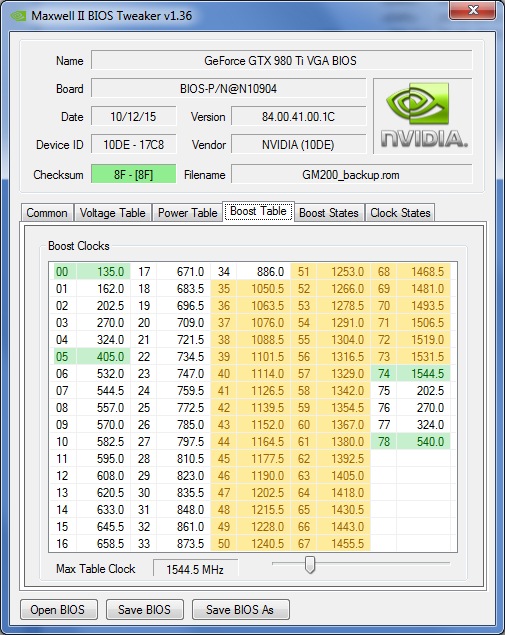Close the Maxwell II BIOS Tweaker window
The height and width of the screenshot is (635, 505).
[x=473, y=10]
